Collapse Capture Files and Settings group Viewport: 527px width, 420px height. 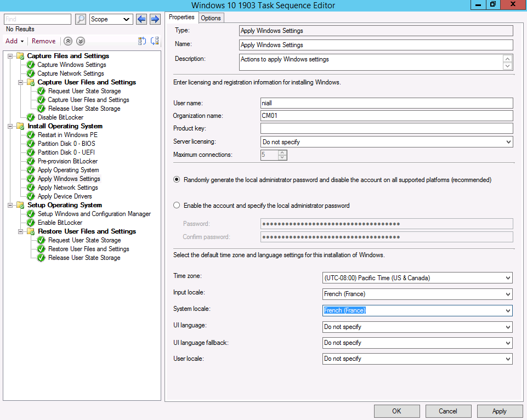(x=10, y=56)
